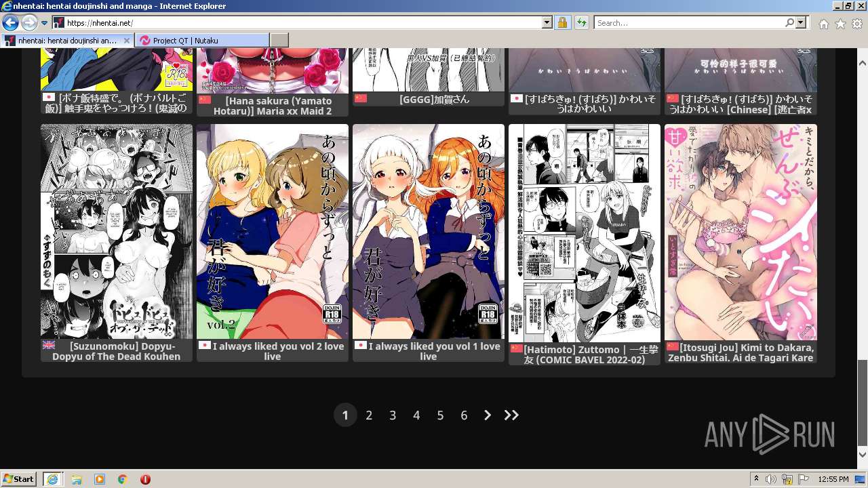This screenshot has height=488, width=868.
Task: Click the browser Forward arrow button
Action: pos(29,23)
